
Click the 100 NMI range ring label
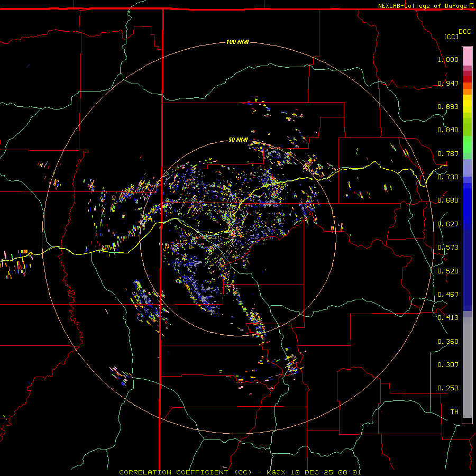coord(237,42)
